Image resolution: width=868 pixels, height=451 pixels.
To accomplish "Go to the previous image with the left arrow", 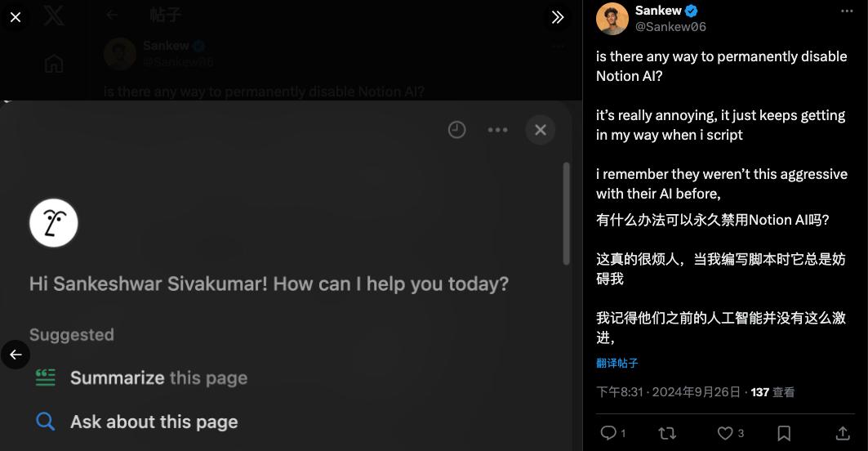I will coord(16,355).
